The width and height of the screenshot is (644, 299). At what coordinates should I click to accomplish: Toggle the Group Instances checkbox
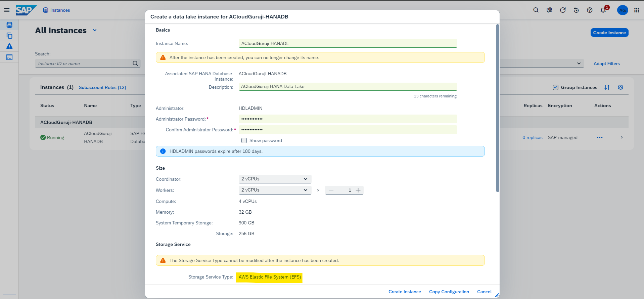(x=556, y=87)
